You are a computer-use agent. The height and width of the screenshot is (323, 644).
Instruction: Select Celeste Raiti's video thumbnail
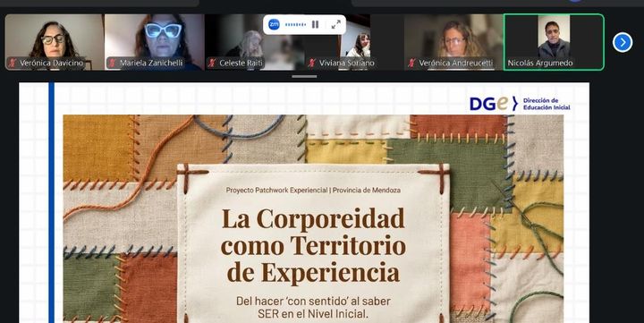click(255, 42)
